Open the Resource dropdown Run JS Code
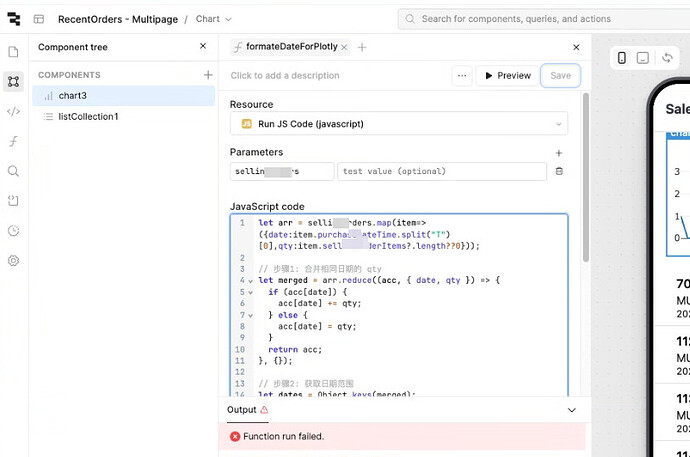Screen dimensions: 690x457 [399, 124]
